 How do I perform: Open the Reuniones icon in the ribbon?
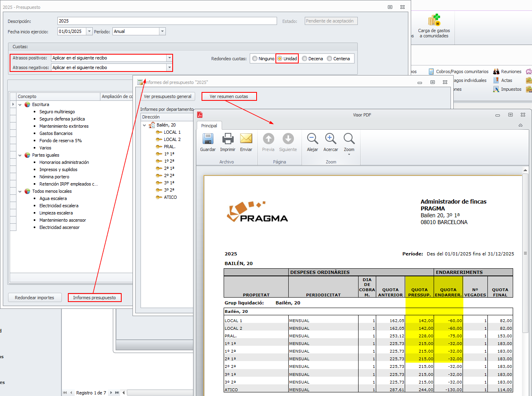(496, 71)
